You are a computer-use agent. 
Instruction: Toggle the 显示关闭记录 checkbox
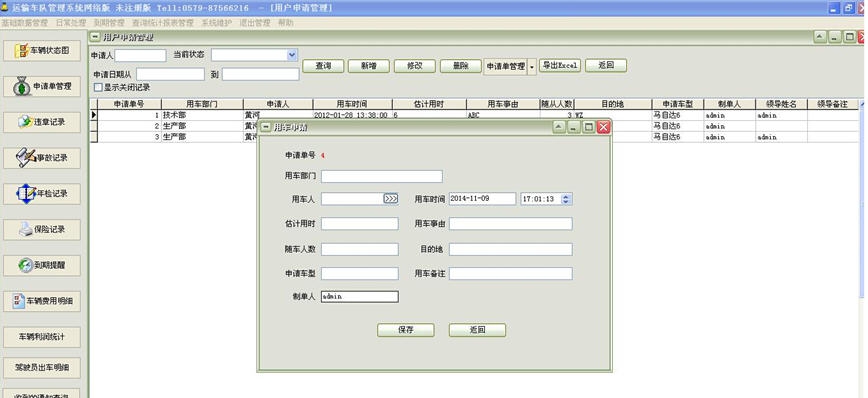[x=99, y=87]
